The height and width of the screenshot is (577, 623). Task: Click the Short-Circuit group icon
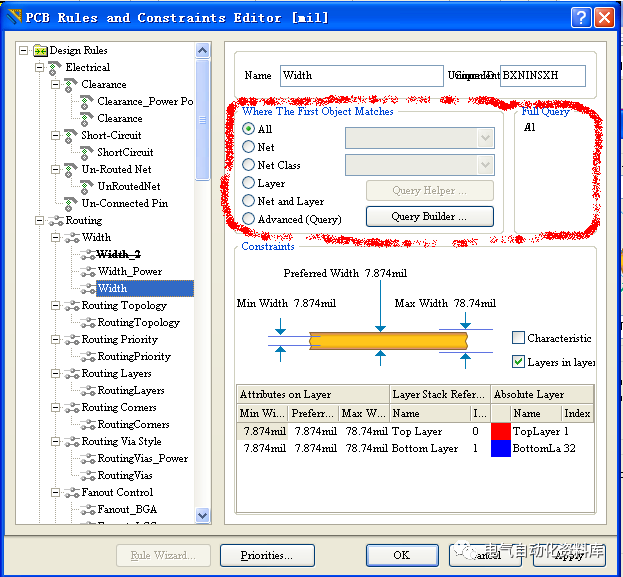click(x=71, y=136)
